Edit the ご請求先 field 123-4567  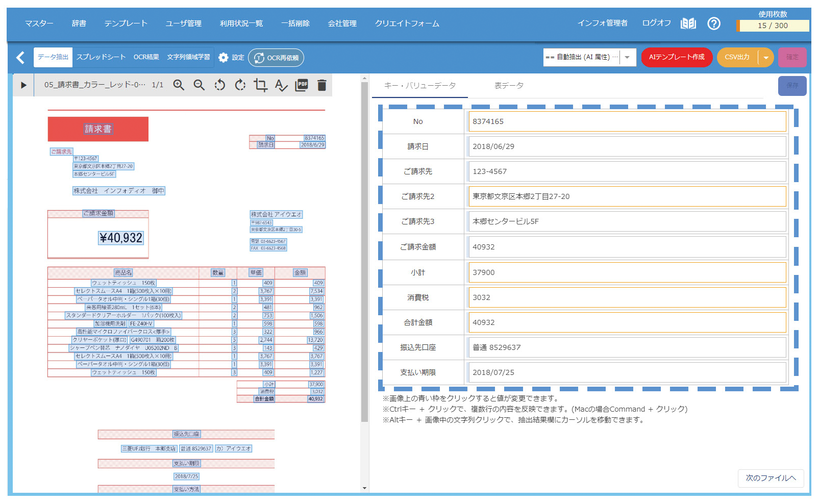(627, 171)
